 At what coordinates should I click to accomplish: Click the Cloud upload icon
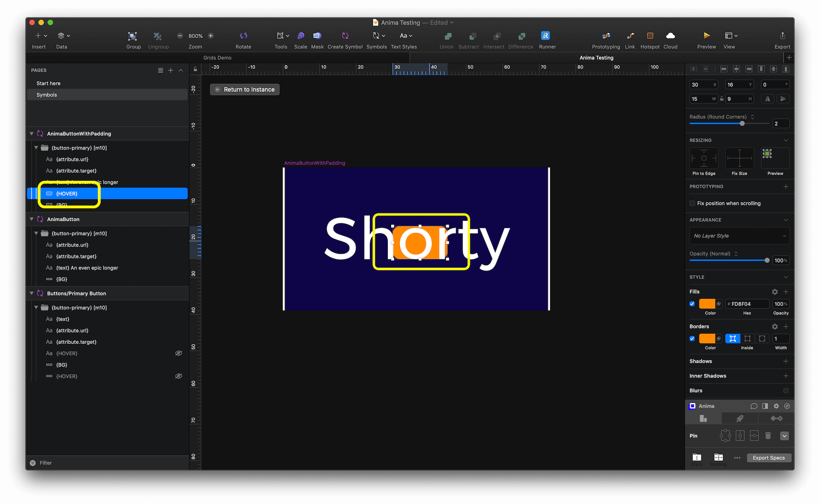tap(670, 36)
